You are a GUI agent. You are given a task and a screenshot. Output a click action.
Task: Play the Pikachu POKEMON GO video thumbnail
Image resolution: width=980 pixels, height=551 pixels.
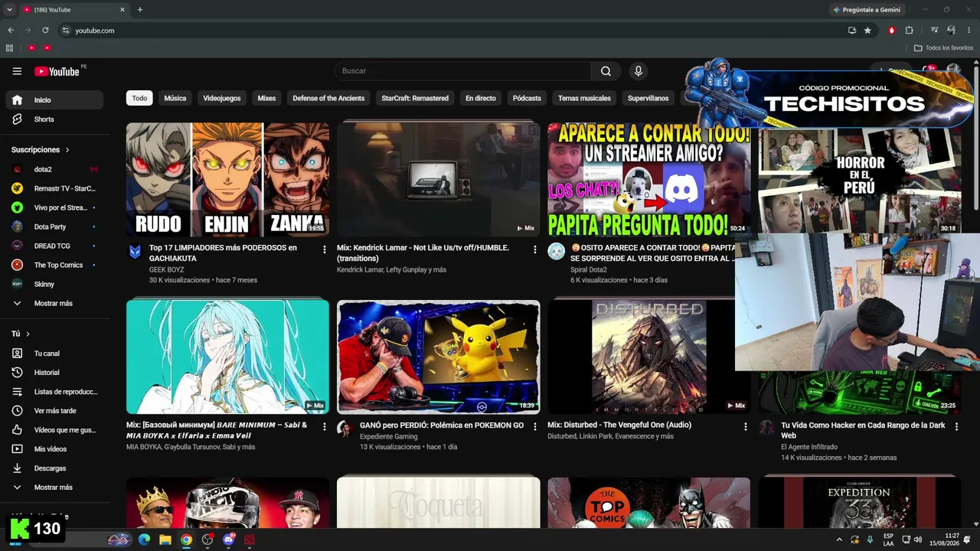point(438,357)
